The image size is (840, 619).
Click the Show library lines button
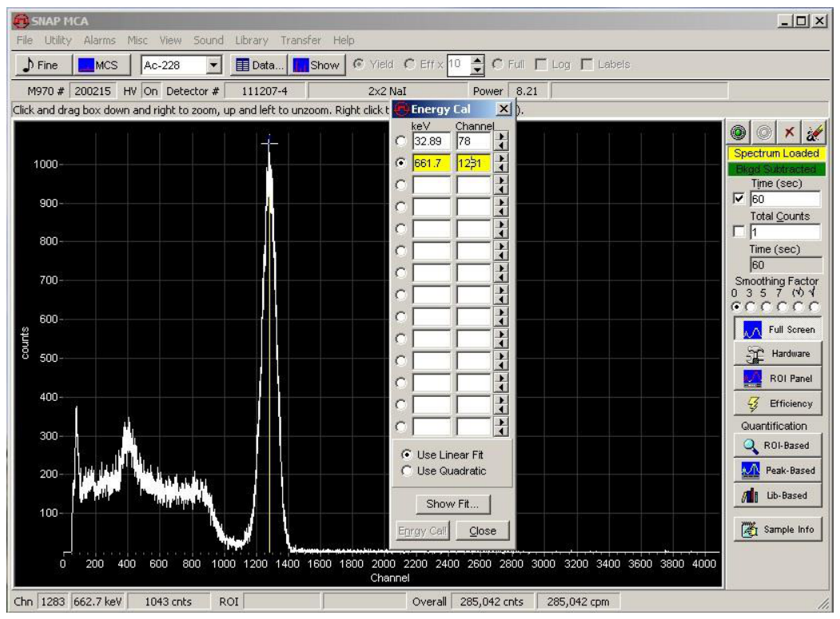pos(317,65)
